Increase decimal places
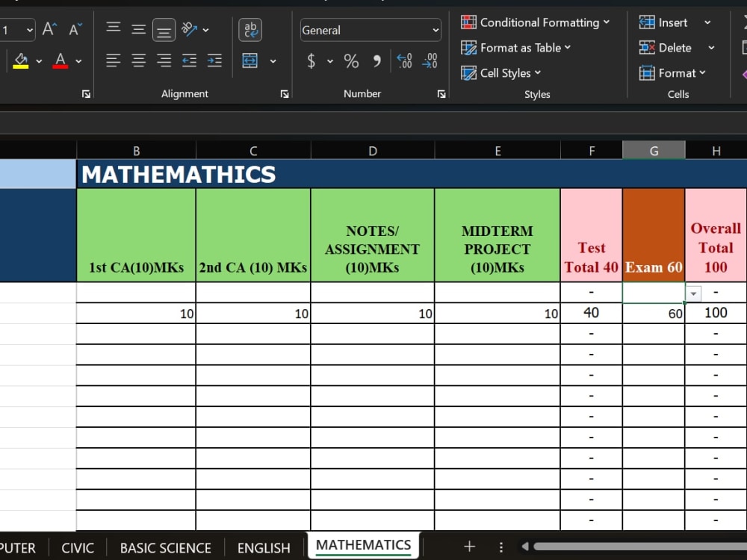Image resolution: width=747 pixels, height=560 pixels. 404,61
